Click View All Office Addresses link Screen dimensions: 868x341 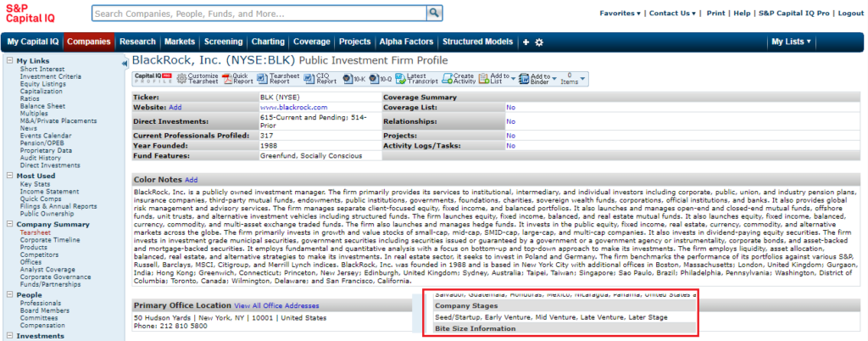[x=276, y=305]
